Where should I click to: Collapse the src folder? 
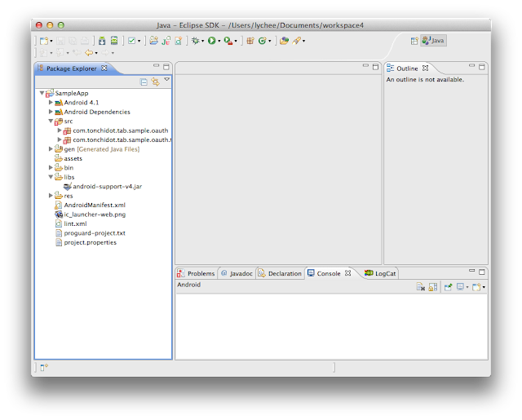coord(51,122)
